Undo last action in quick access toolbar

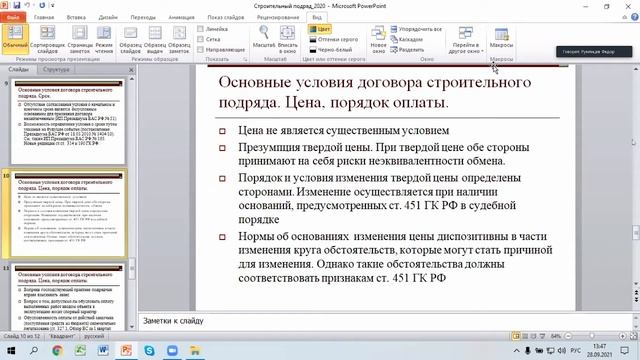(27, 6)
